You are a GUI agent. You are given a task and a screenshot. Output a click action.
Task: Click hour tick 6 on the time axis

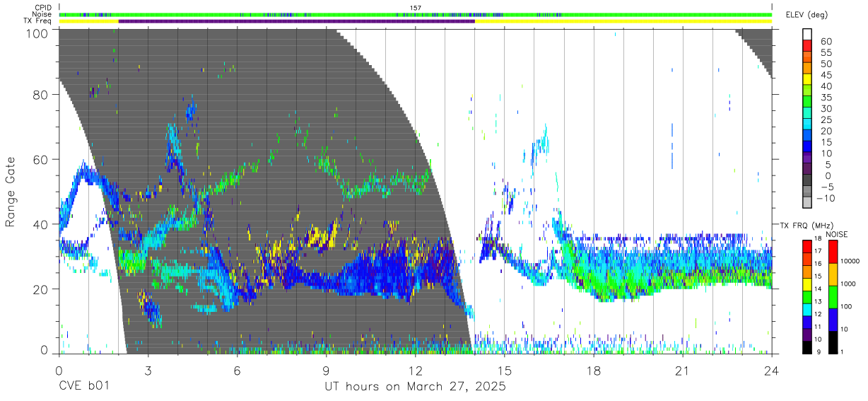click(x=237, y=370)
